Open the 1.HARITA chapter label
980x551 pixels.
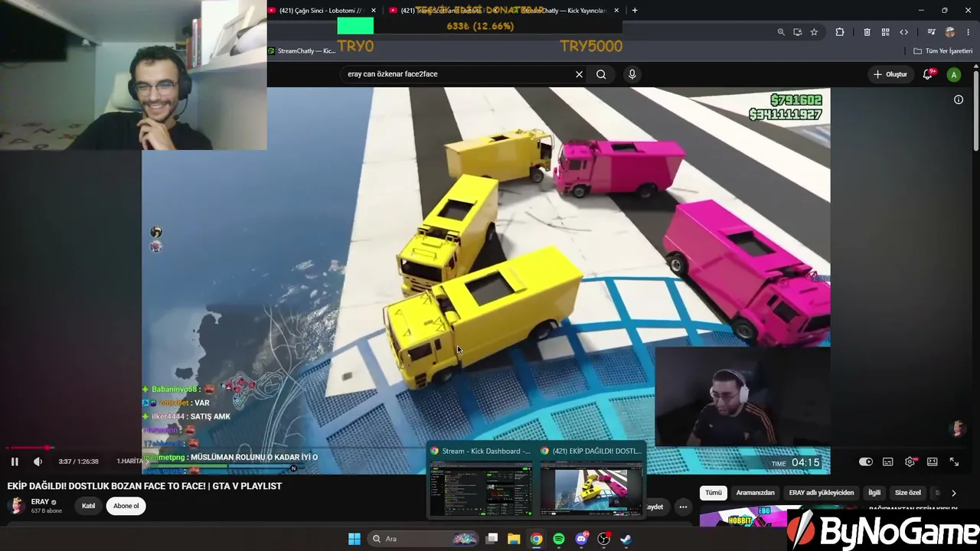click(130, 461)
